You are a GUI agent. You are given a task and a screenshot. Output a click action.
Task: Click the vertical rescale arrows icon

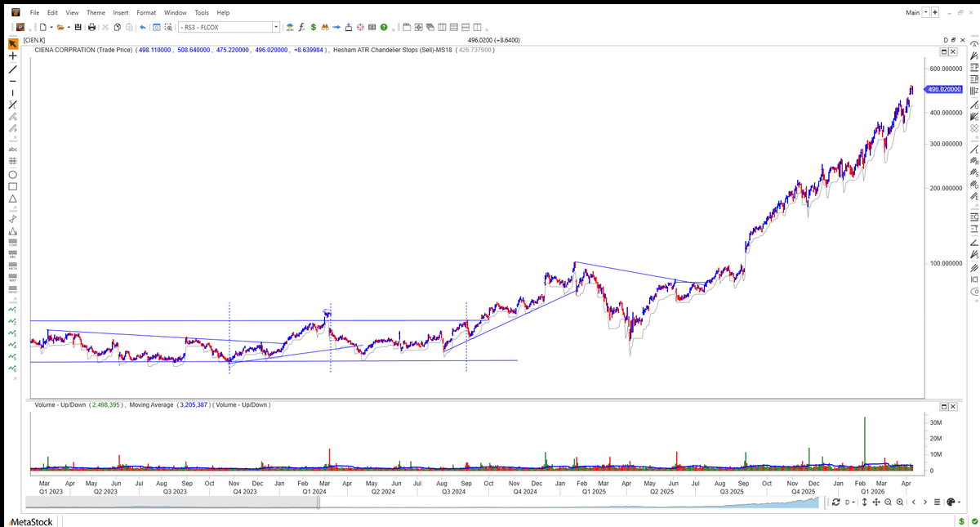click(865, 502)
